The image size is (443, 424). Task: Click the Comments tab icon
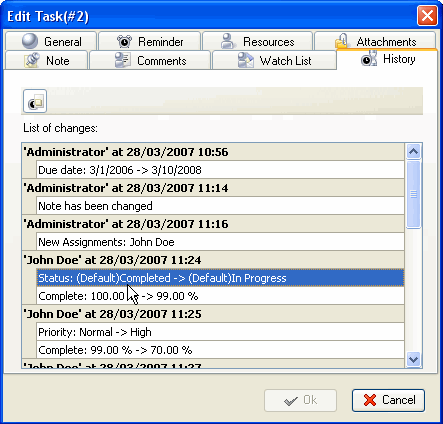pyautogui.click(x=122, y=60)
